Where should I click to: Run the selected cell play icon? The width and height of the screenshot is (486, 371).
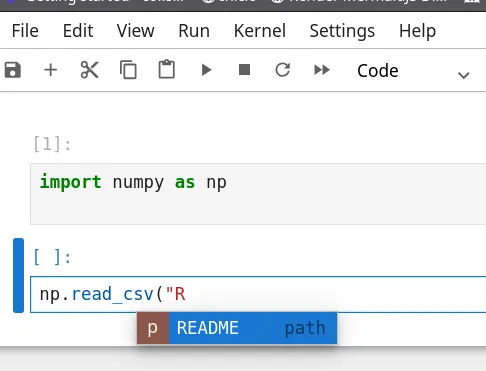(207, 70)
